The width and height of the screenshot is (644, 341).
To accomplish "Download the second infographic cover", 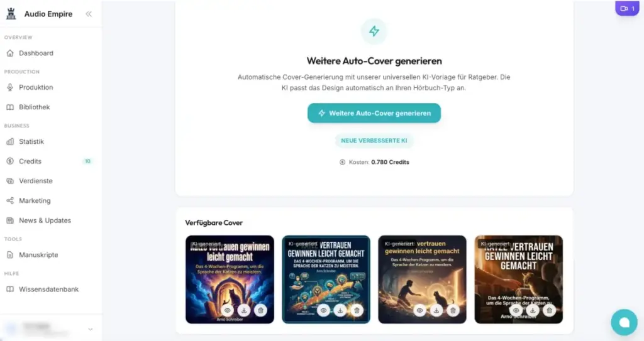I will click(x=340, y=310).
